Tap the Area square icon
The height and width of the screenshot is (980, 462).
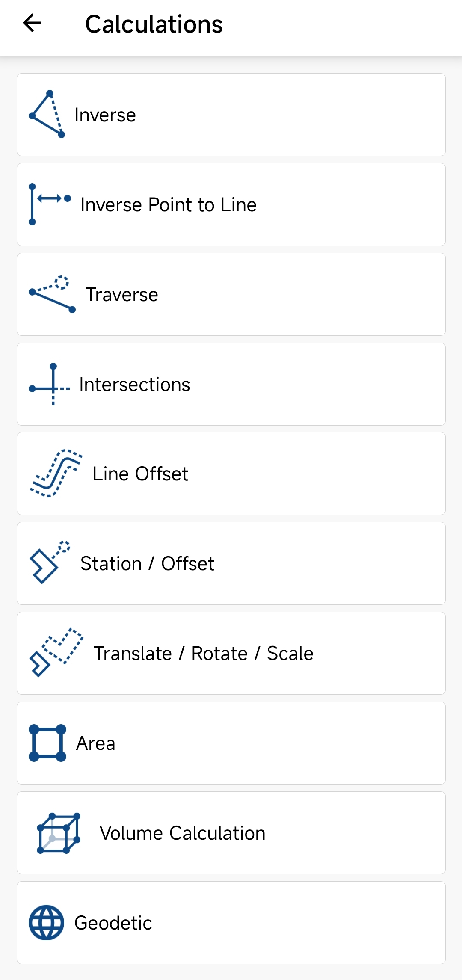click(x=47, y=743)
